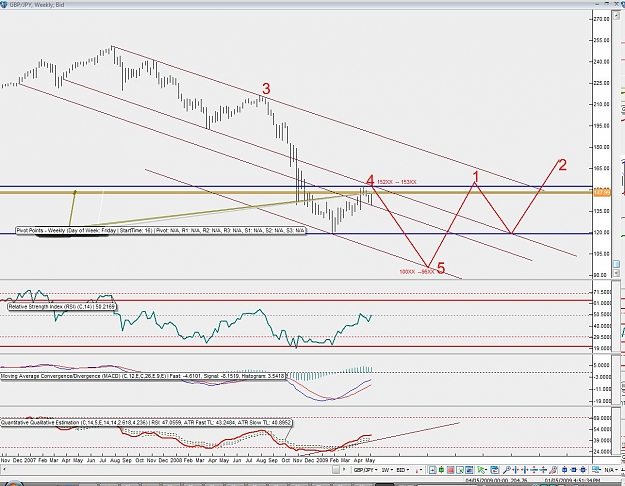Select the Pivot Points - Weekly indicator label
The width and height of the screenshot is (625, 486).
tap(161, 230)
